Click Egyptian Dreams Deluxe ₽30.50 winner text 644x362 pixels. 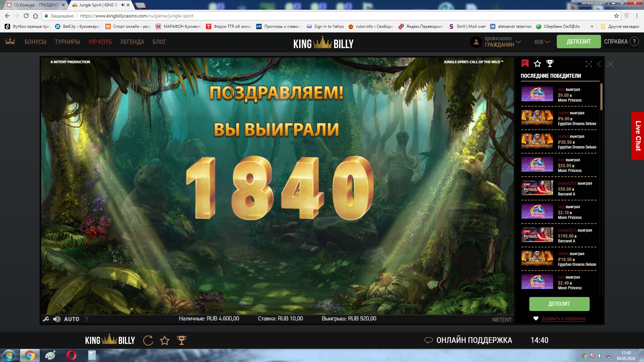(577, 142)
